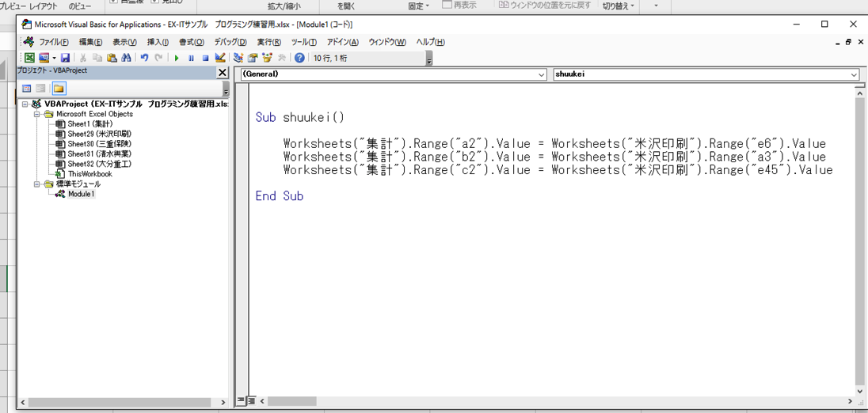Image resolution: width=868 pixels, height=413 pixels.
Task: Click the code pane horizontal scrollbar thumb
Action: coord(292,400)
